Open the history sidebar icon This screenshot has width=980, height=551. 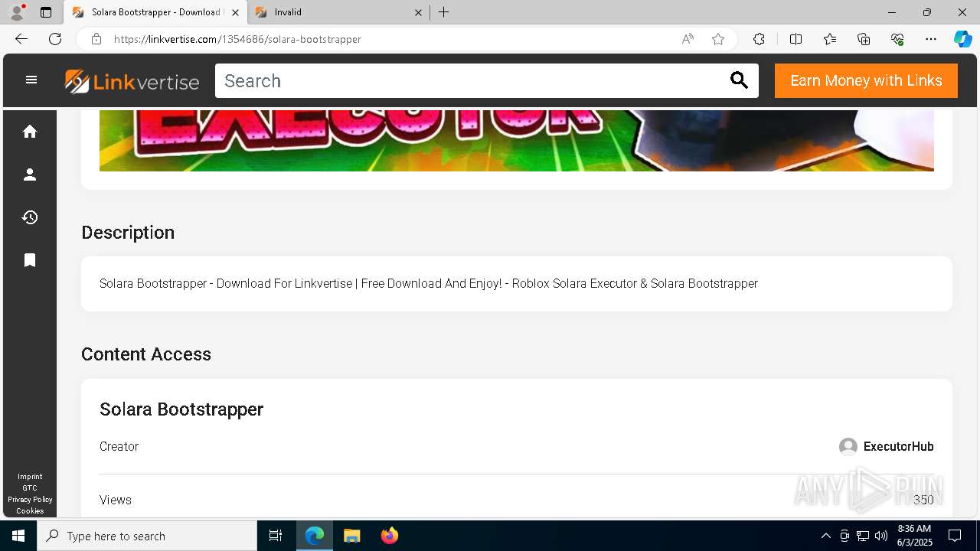pyautogui.click(x=30, y=217)
